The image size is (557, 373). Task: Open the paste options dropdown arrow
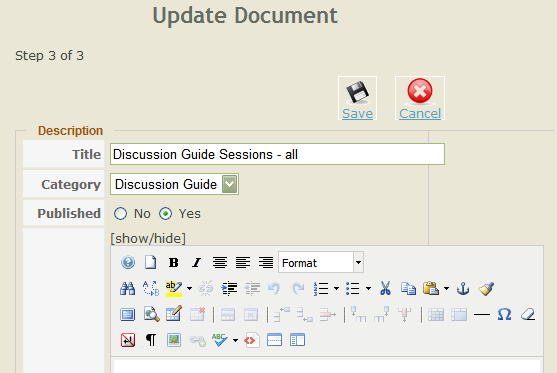click(447, 288)
